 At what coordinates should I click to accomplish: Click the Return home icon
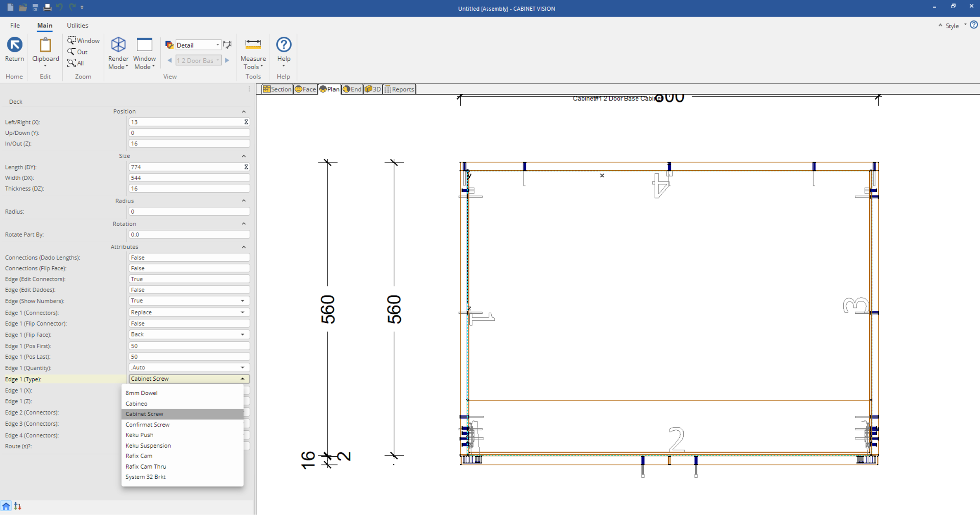pyautogui.click(x=14, y=45)
